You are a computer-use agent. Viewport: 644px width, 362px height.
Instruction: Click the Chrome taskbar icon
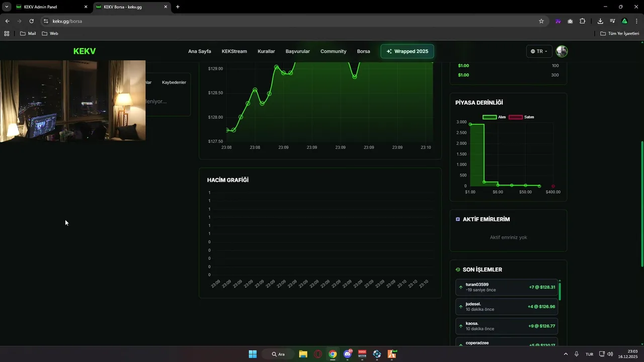(x=333, y=354)
